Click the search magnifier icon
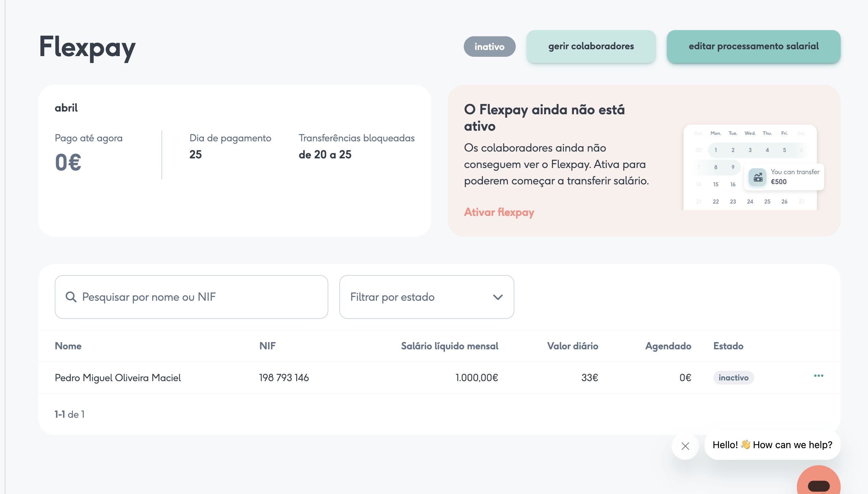 (71, 297)
